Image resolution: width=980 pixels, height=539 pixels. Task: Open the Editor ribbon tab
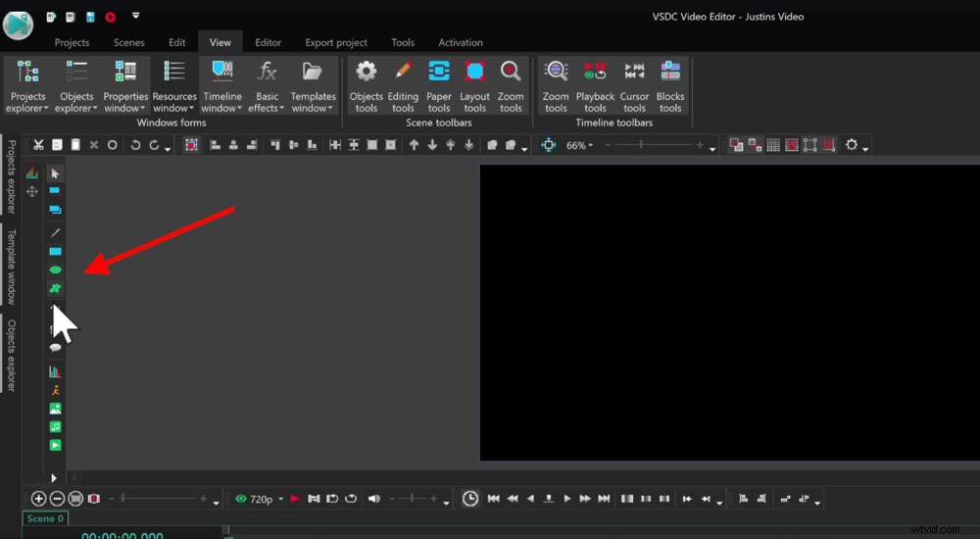(x=269, y=42)
